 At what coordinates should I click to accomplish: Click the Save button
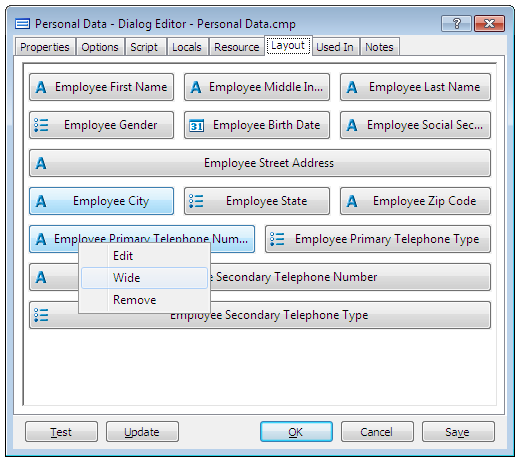pyautogui.click(x=458, y=432)
